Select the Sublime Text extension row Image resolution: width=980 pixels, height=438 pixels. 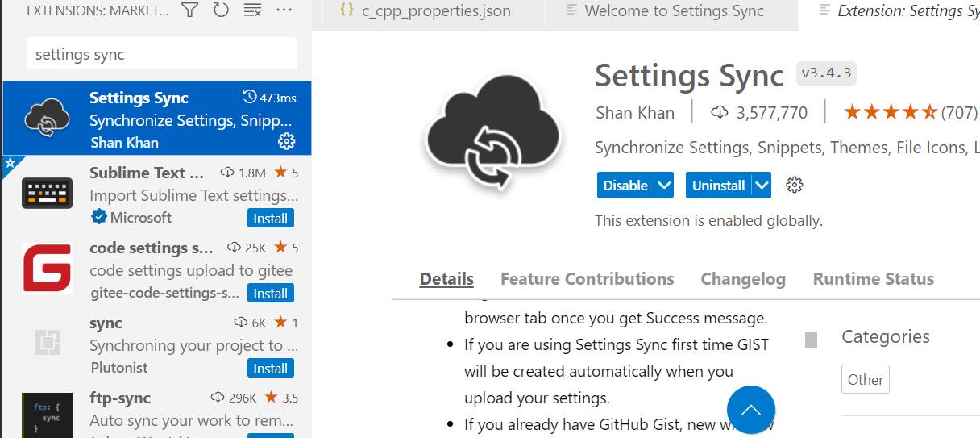pyautogui.click(x=156, y=194)
